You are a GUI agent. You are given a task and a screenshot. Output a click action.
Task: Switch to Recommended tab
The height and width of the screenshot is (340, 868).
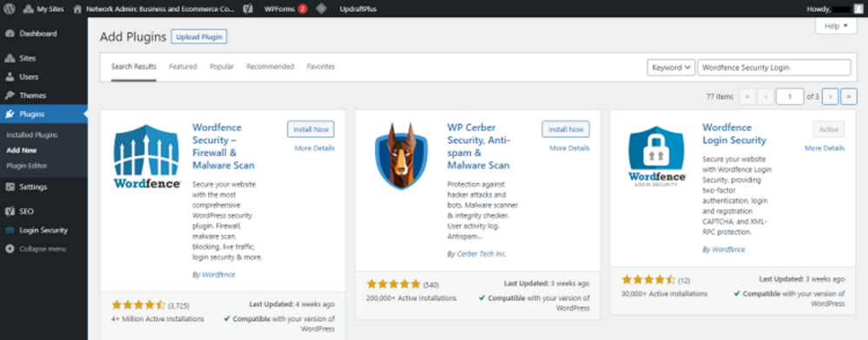tap(270, 67)
